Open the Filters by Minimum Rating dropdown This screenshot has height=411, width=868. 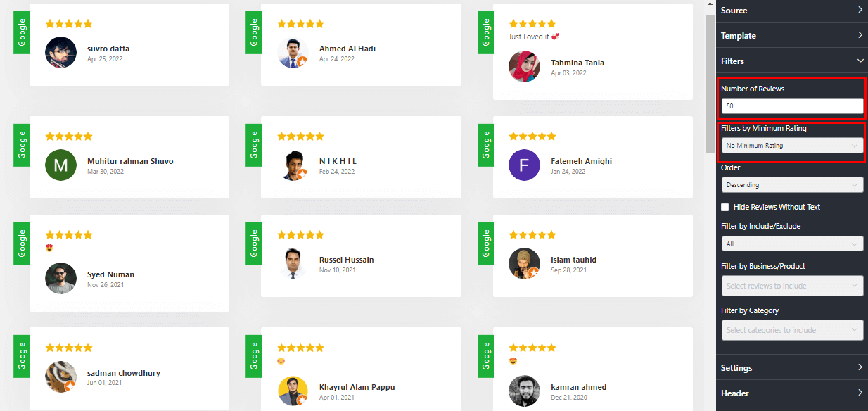793,146
